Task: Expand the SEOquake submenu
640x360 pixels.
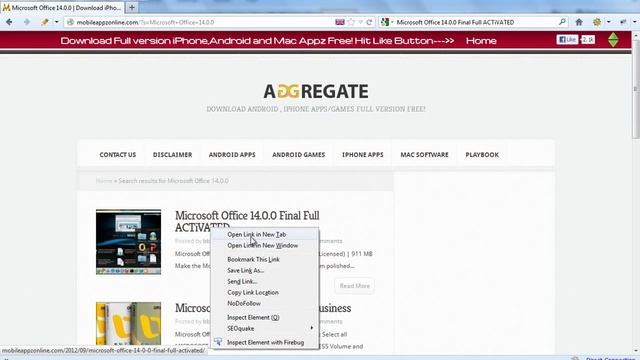Action: [x=264, y=328]
